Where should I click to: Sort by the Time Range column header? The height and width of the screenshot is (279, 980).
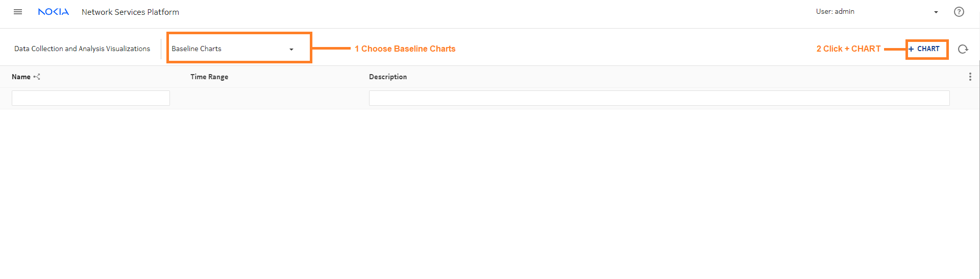tap(209, 77)
